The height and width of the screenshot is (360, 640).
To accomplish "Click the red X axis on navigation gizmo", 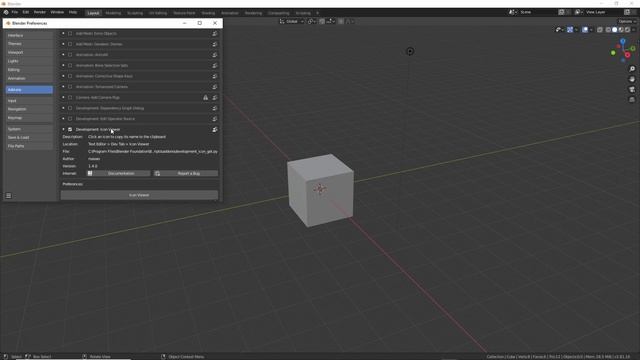I will 628,55.
